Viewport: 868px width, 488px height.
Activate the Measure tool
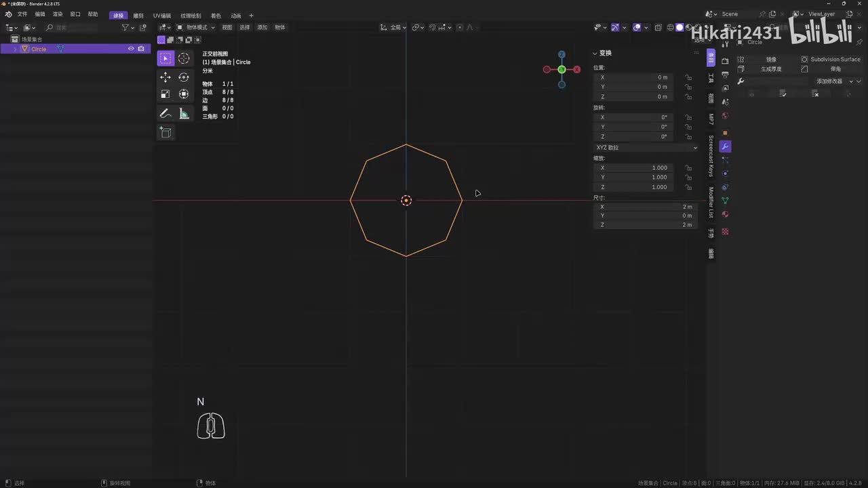(x=184, y=113)
